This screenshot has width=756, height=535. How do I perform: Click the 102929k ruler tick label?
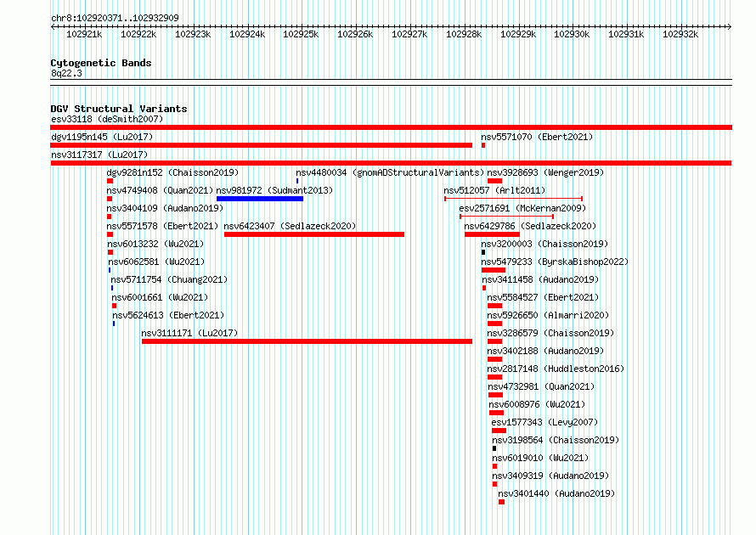(518, 34)
